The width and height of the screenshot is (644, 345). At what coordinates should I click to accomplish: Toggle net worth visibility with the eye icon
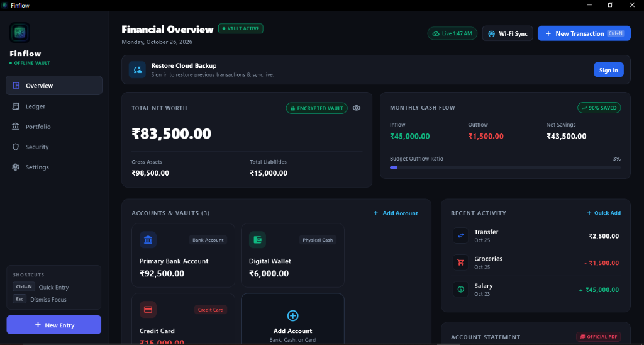click(357, 108)
